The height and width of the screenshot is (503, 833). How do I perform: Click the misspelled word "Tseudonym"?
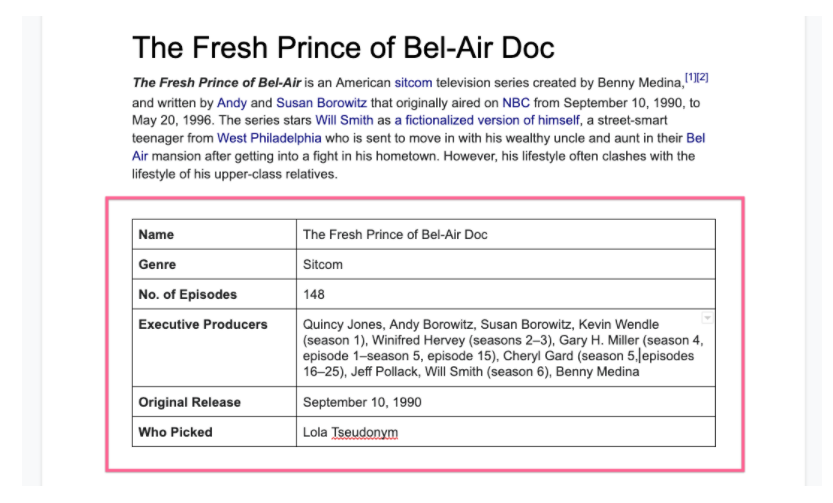click(x=365, y=432)
